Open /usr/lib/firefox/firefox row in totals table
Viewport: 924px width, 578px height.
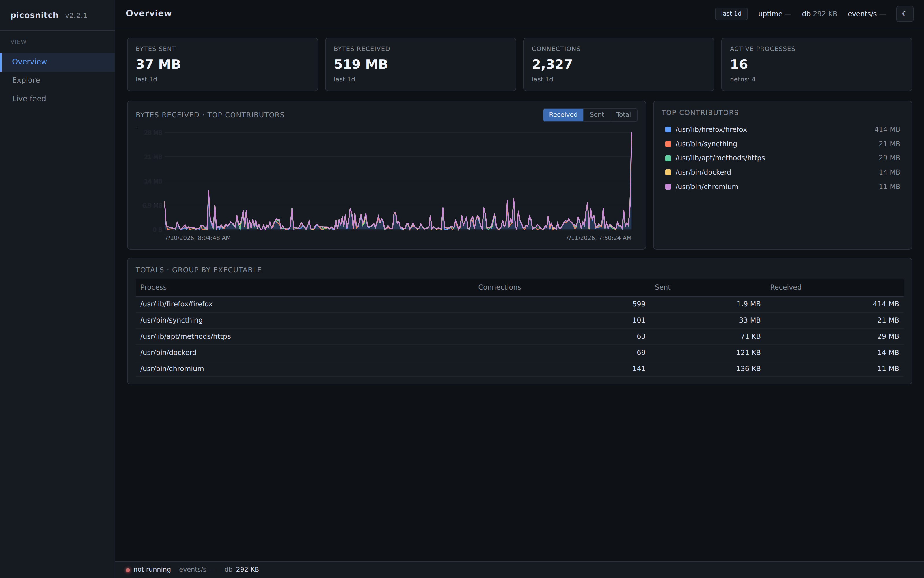(x=519, y=304)
